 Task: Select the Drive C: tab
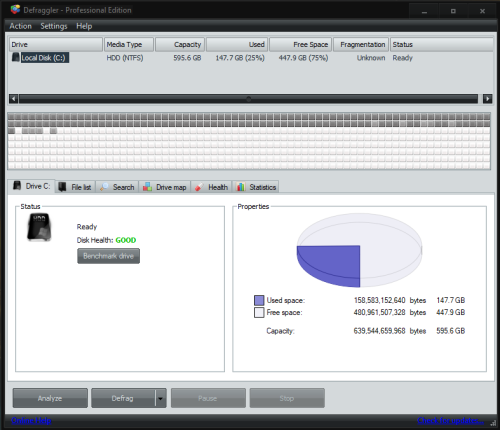[31, 186]
